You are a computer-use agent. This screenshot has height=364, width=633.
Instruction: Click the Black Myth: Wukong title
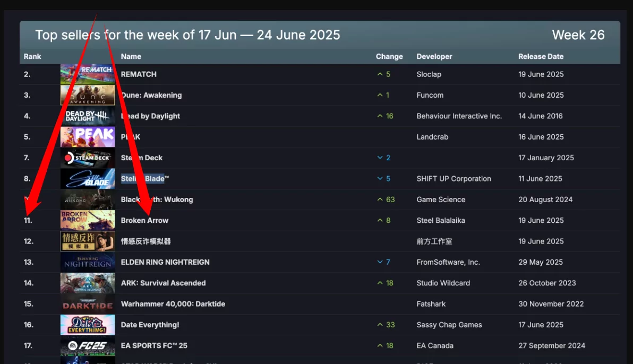[x=157, y=200]
